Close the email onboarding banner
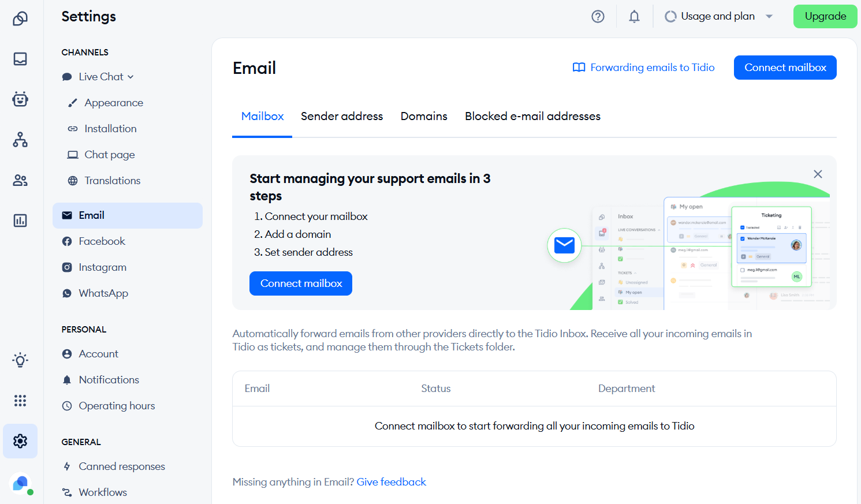861x504 pixels. pyautogui.click(x=818, y=174)
